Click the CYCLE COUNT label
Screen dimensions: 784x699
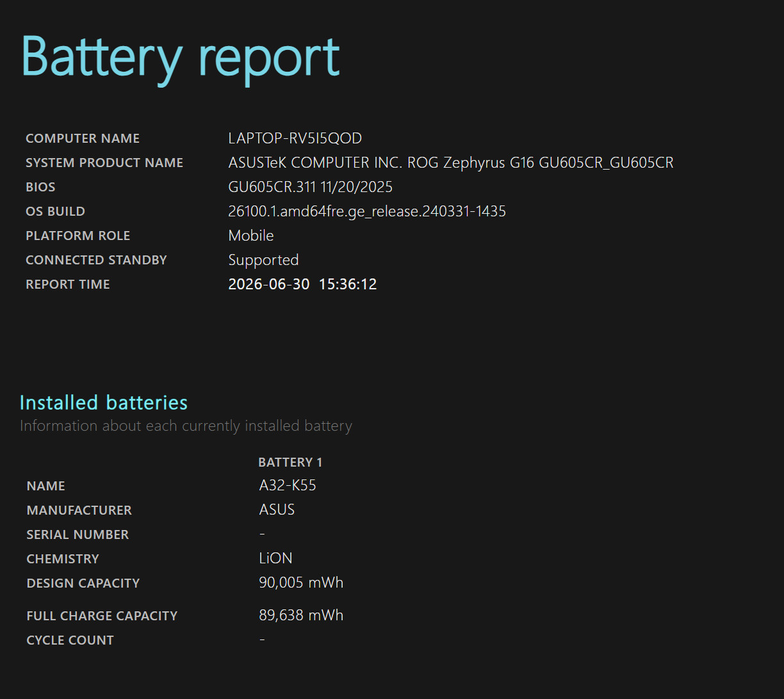coord(70,640)
